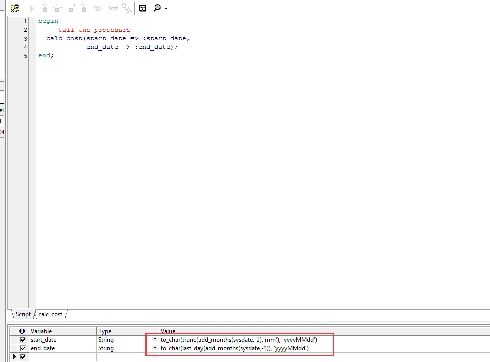Open Type cell String for end_date
The width and height of the screenshot is (490, 362).
(x=106, y=348)
